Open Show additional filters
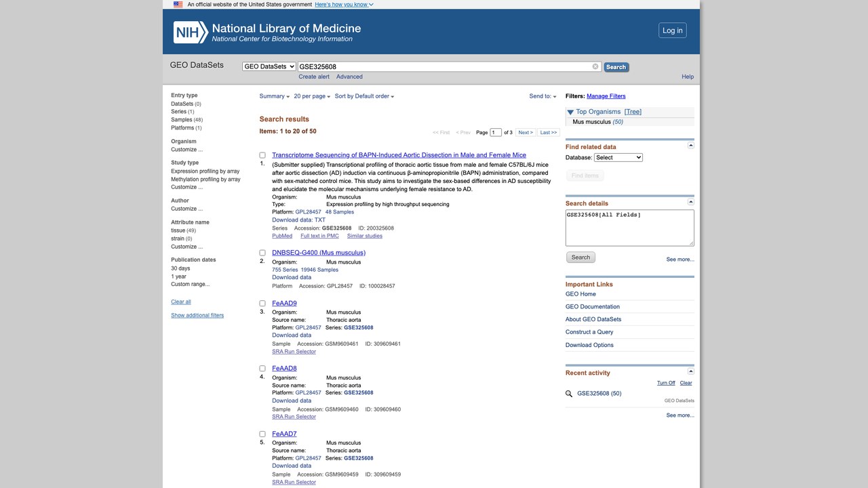 coord(197,315)
